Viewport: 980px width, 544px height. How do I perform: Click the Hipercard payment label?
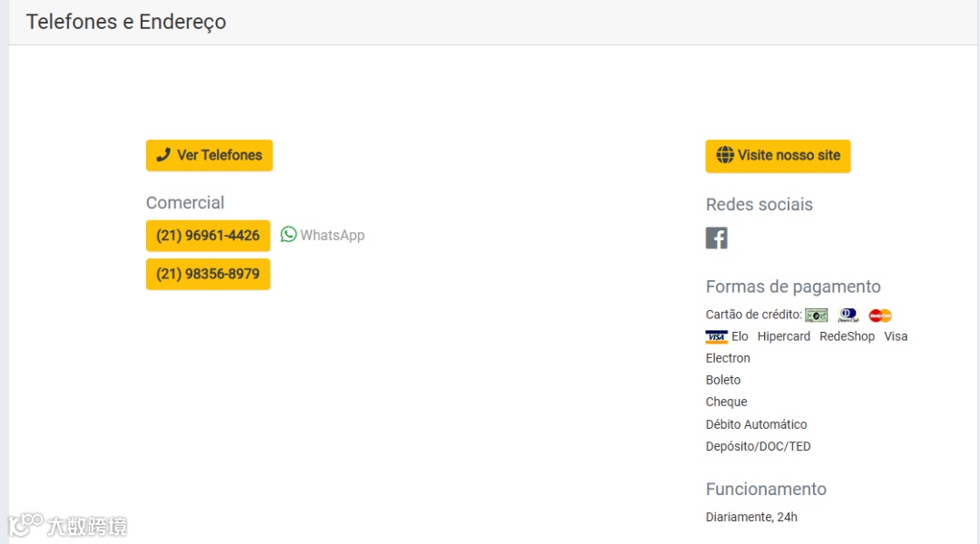[x=784, y=336]
